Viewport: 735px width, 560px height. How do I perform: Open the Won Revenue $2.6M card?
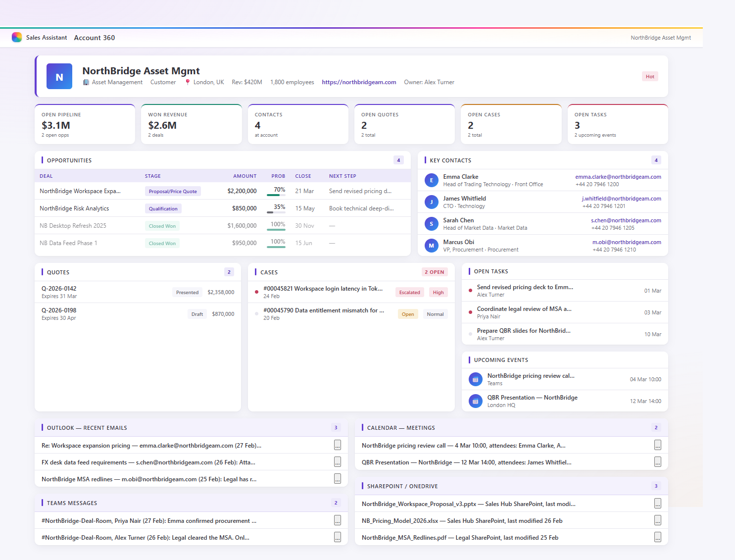192,124
